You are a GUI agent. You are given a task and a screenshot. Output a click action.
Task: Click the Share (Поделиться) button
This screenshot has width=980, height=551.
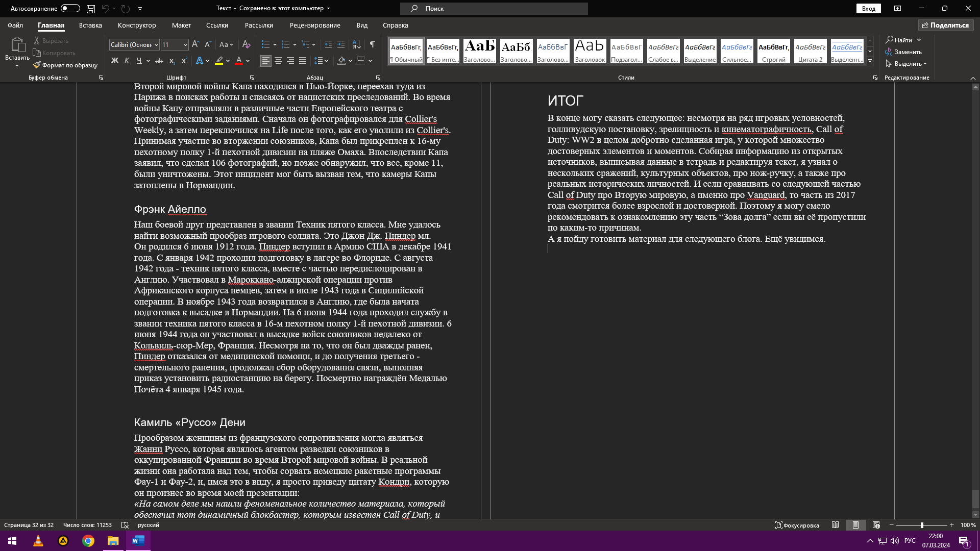pos(946,25)
